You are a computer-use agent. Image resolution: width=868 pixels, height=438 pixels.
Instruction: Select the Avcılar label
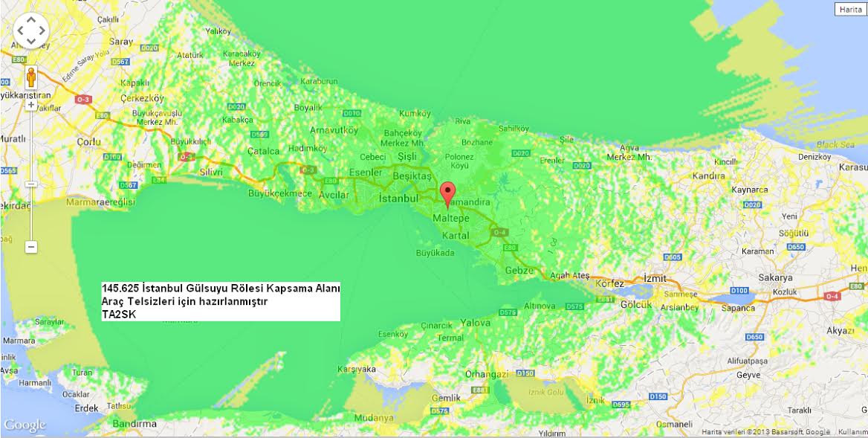tap(334, 195)
